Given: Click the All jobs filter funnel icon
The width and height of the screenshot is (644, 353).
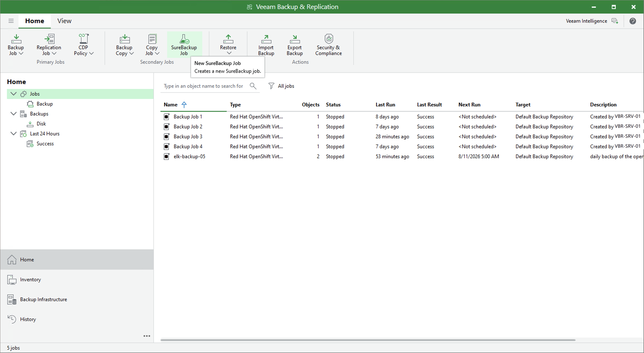Looking at the screenshot, I should pos(271,86).
